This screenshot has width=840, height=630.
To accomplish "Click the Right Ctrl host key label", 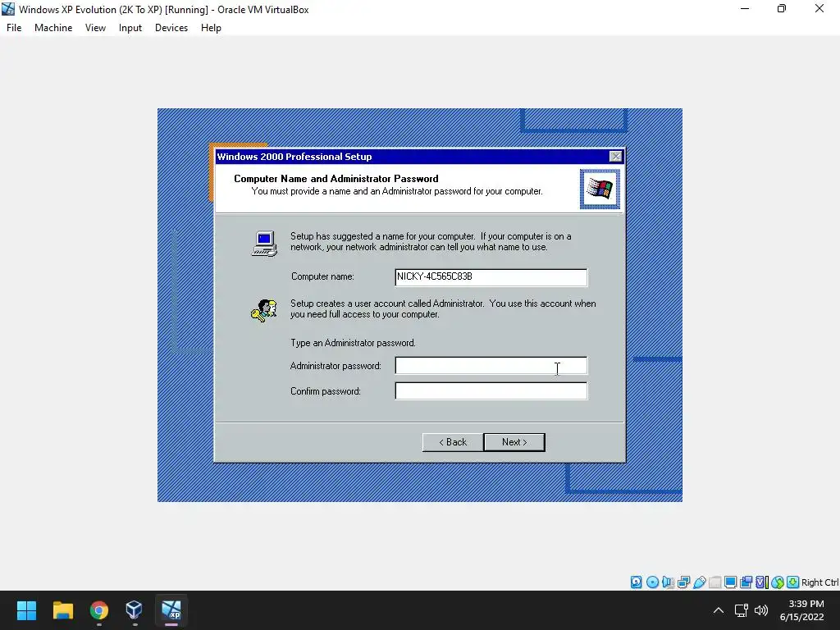I will 820,582.
